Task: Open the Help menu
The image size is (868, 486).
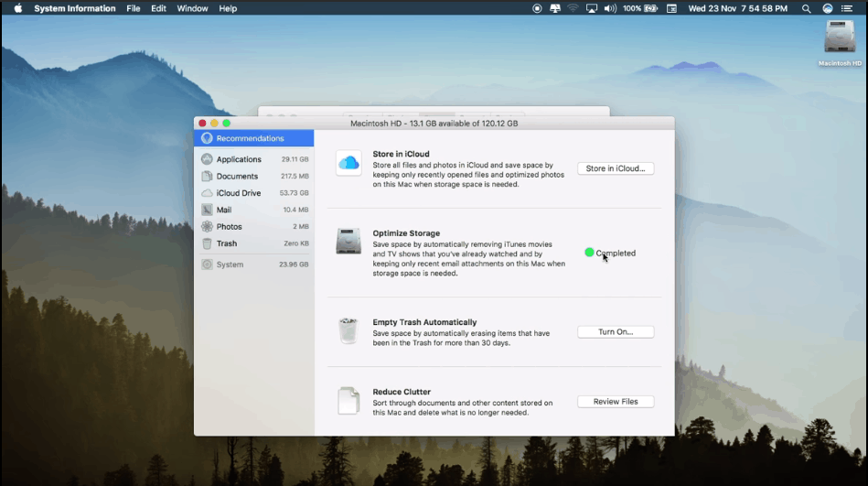Action: coord(228,8)
